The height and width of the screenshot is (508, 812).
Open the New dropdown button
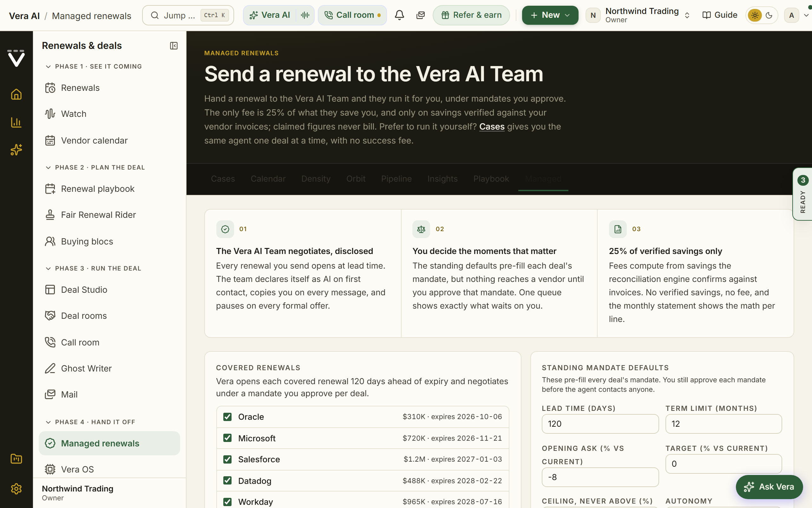[550, 15]
